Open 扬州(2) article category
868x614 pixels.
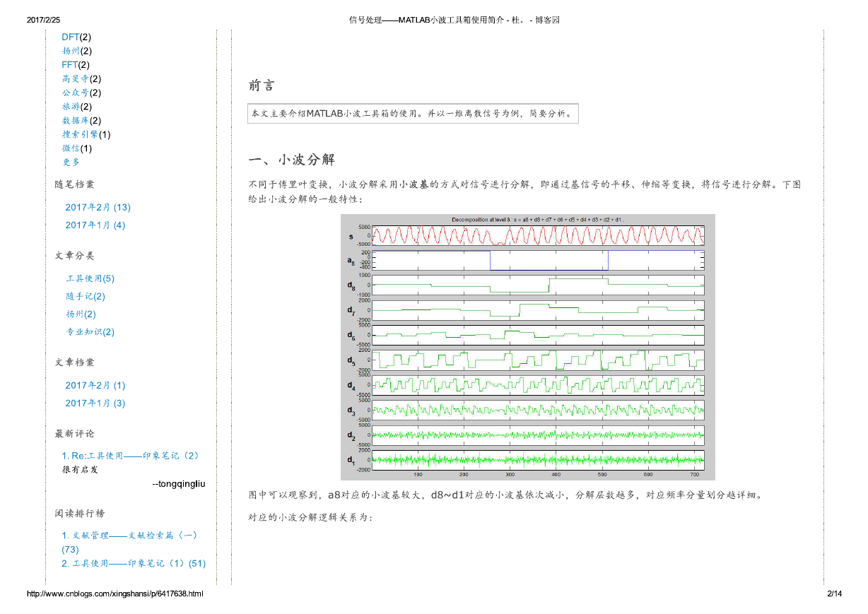point(81,314)
